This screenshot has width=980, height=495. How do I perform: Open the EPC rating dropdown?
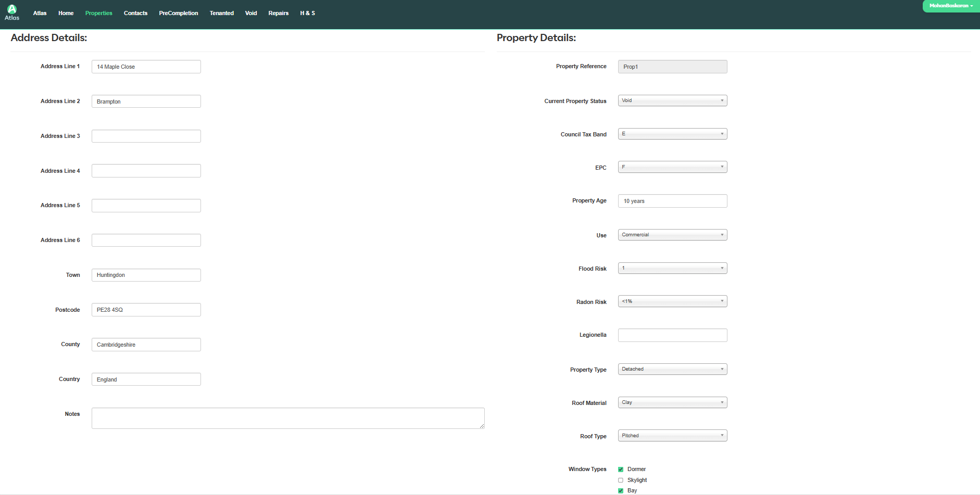click(672, 167)
